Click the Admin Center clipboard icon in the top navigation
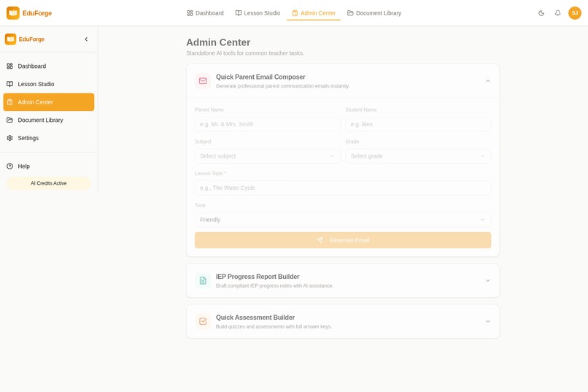Image resolution: width=588 pixels, height=392 pixels. pos(295,13)
